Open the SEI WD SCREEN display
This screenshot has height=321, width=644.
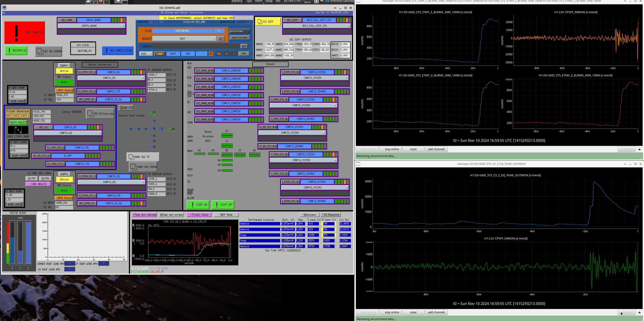(49, 51)
